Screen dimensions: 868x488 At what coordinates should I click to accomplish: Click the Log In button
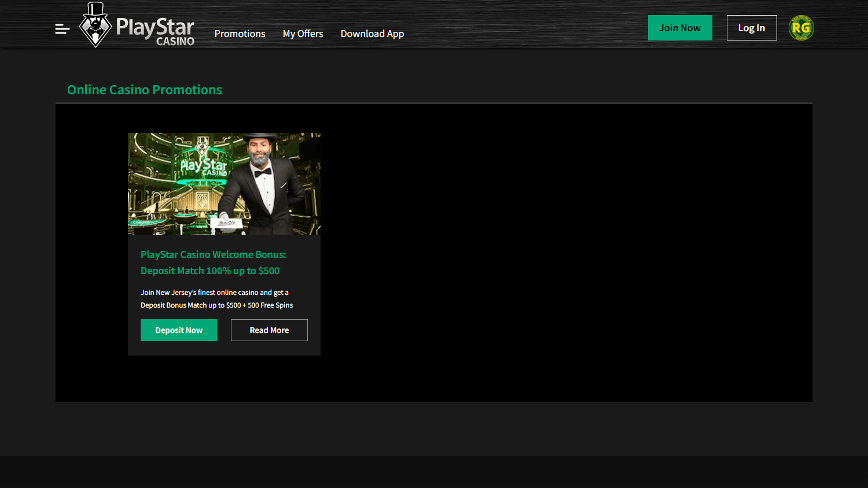[751, 27]
